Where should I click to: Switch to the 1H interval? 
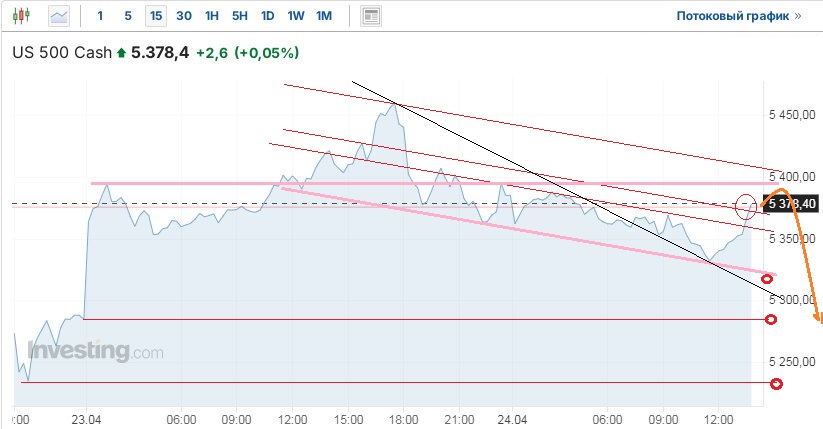[x=212, y=16]
